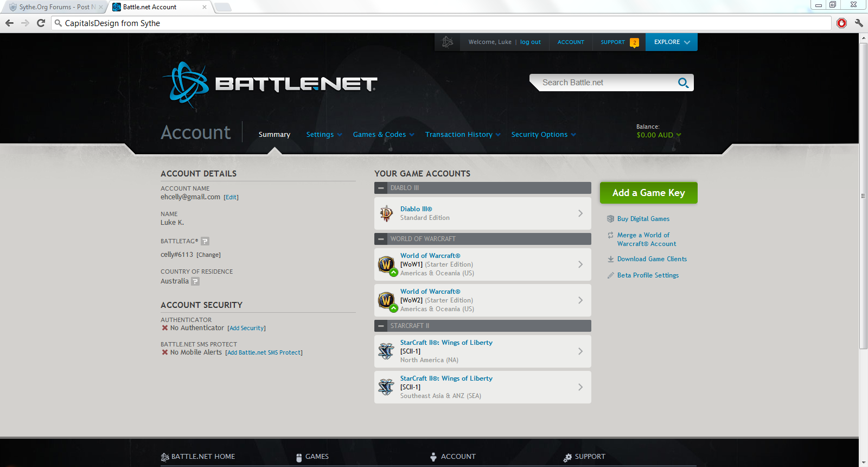Open the Buy Digital Games link

(643, 219)
